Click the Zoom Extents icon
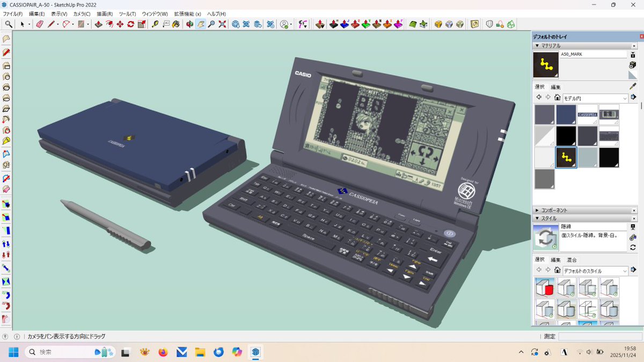This screenshot has width=644, height=362. click(222, 24)
